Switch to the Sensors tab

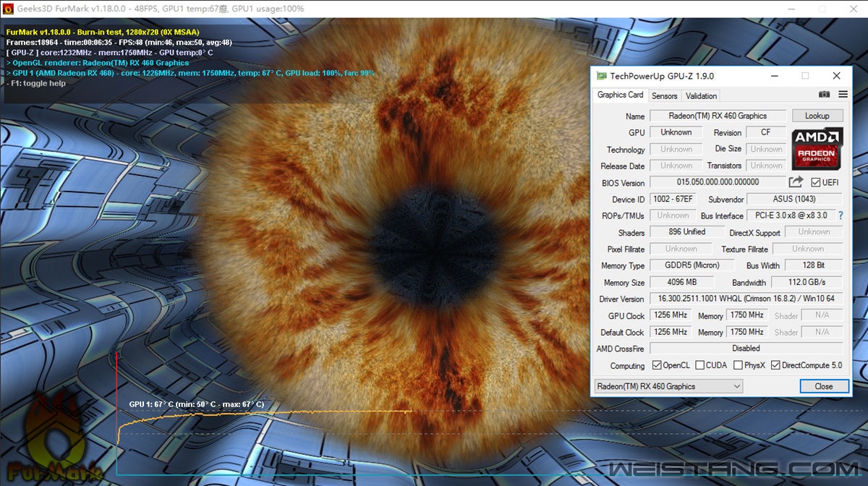(x=665, y=95)
